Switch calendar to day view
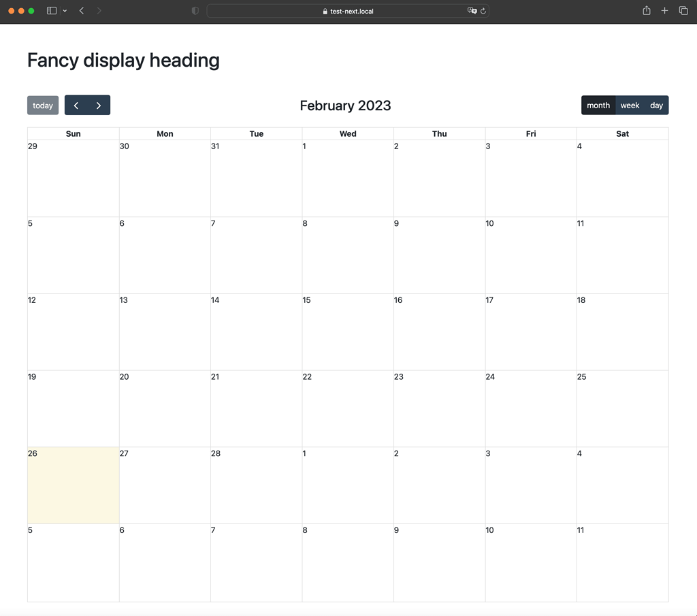 click(656, 106)
